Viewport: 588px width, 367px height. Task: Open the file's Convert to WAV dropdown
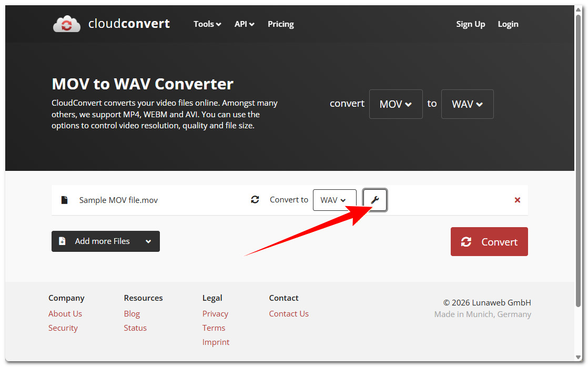click(334, 200)
